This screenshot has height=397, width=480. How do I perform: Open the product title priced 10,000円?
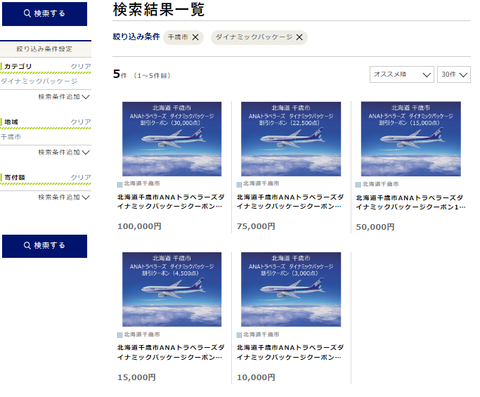point(290,352)
